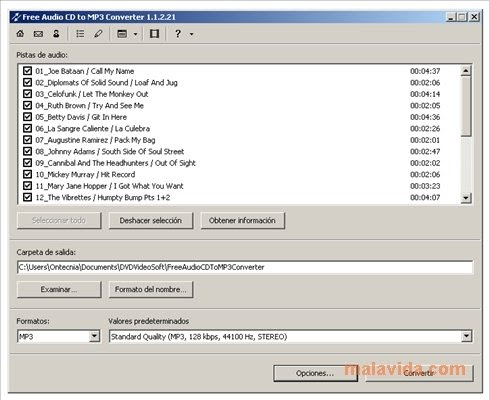489x400 pixels.
Task: Click Obtener información button
Action: point(242,220)
